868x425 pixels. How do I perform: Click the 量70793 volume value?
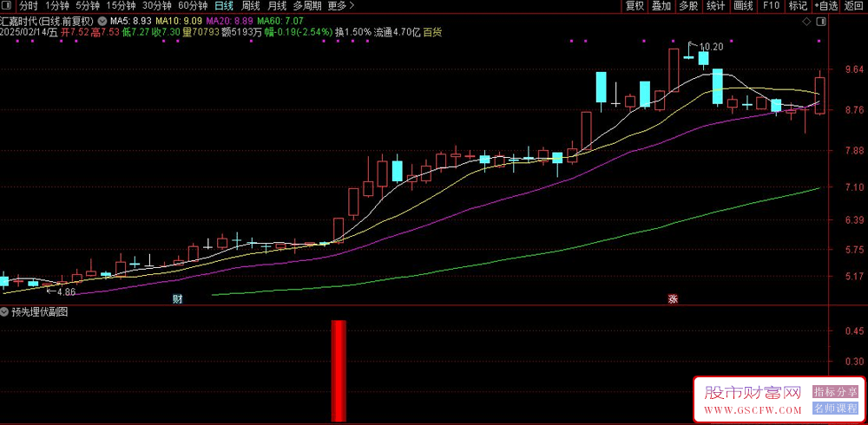pyautogui.click(x=202, y=33)
